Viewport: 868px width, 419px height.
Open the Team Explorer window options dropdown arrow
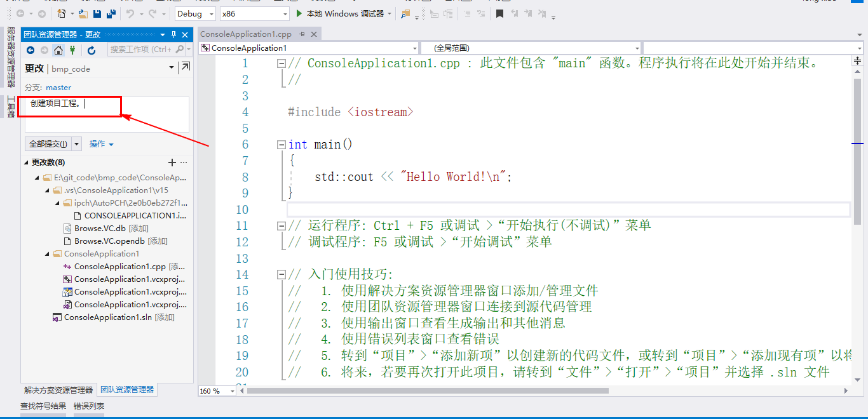(163, 35)
